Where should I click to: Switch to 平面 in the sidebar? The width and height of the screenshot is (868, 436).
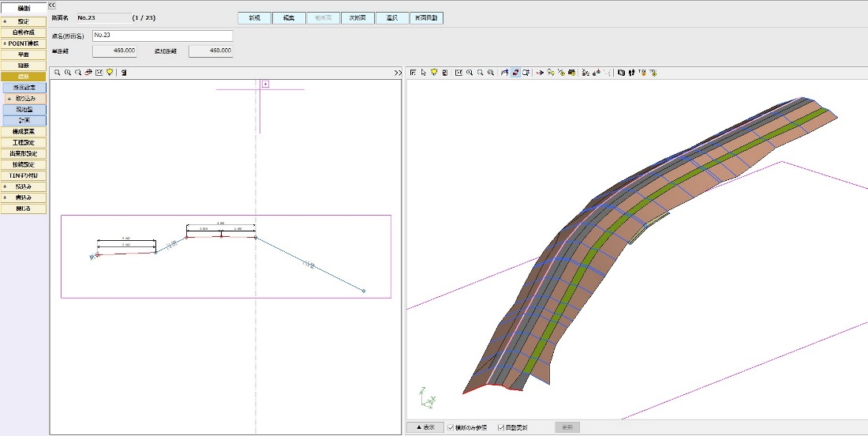click(23, 54)
